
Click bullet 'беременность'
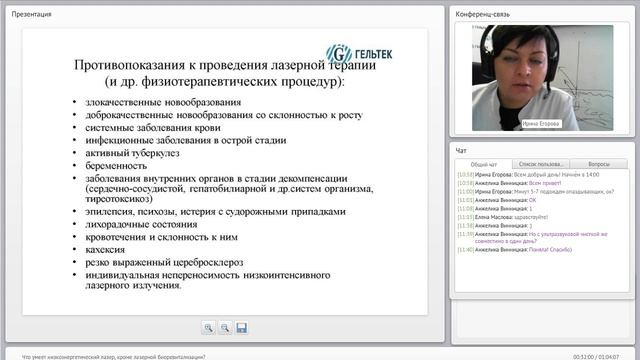(x=116, y=166)
